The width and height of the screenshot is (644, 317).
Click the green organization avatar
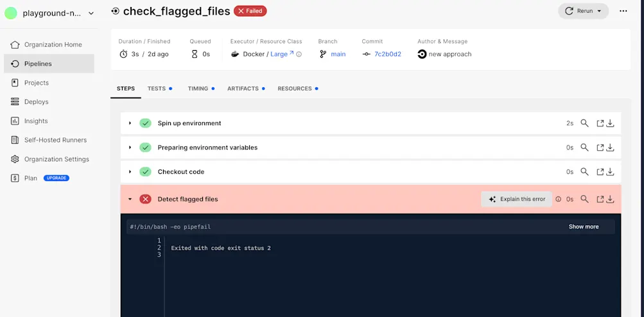tap(11, 13)
